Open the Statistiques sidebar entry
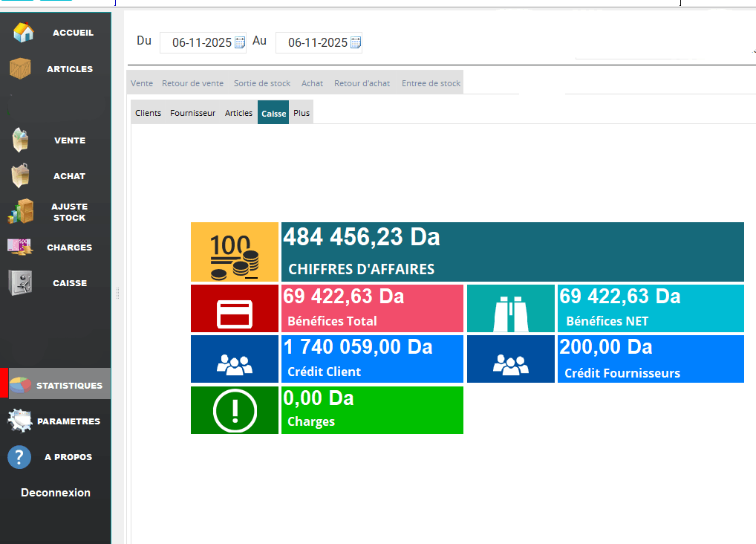Image resolution: width=756 pixels, height=544 pixels. click(59, 385)
